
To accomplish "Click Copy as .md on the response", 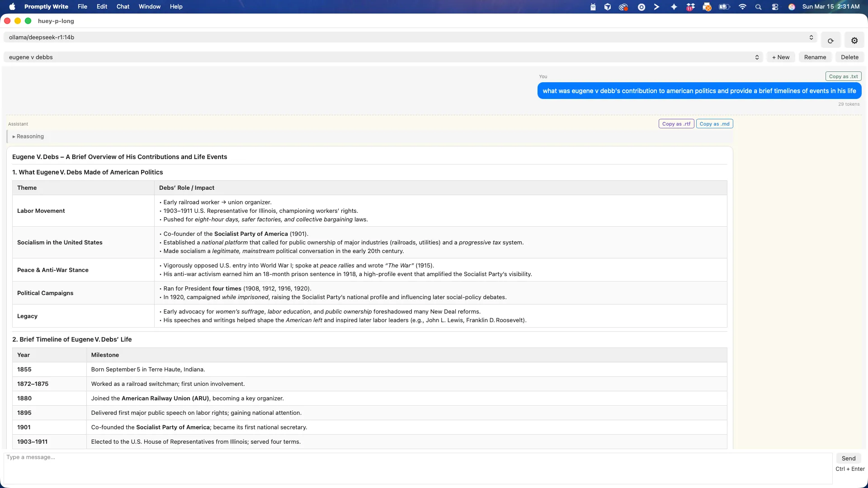I will (x=714, y=123).
